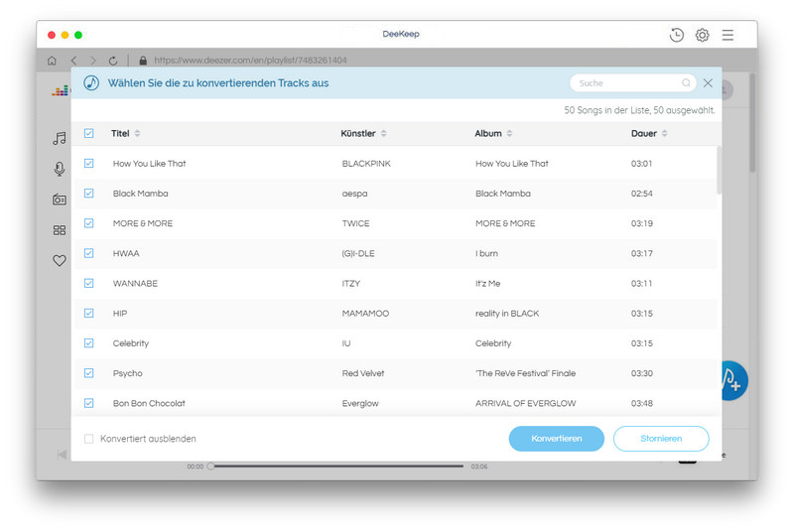Image resolution: width=794 pixels, height=532 pixels.
Task: Navigate forward in the browser bar
Action: (x=93, y=61)
